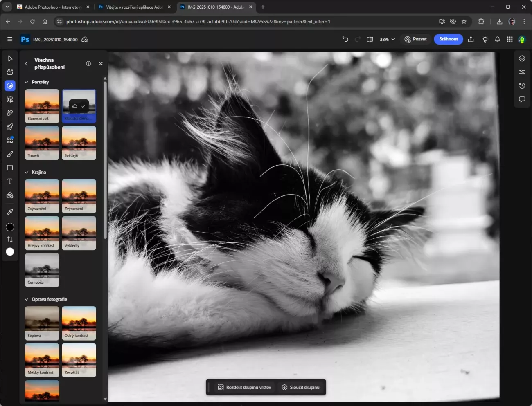This screenshot has height=406, width=532.
Task: Click the Undo arrow in top bar
Action: coord(345,39)
